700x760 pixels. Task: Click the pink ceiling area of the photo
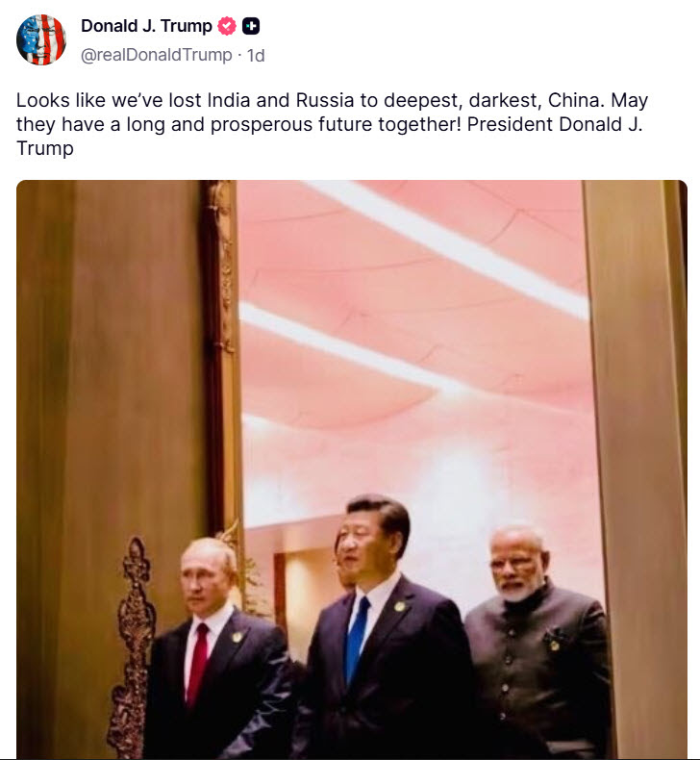pyautogui.click(x=414, y=310)
